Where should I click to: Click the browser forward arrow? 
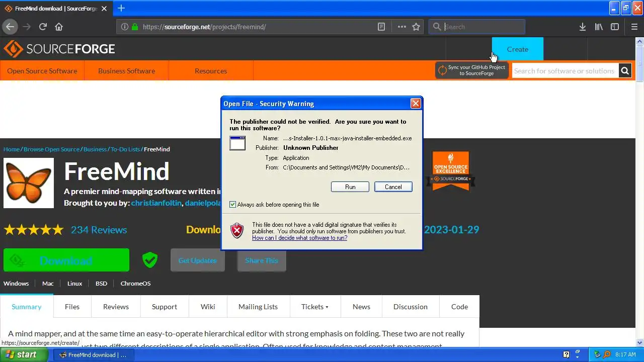coord(27,27)
